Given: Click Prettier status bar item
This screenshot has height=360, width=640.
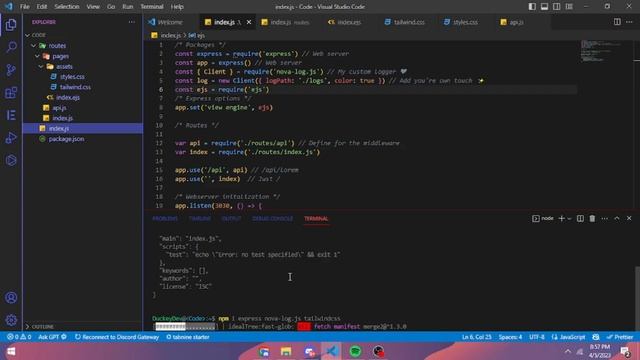Looking at the screenshot, I should [x=620, y=337].
